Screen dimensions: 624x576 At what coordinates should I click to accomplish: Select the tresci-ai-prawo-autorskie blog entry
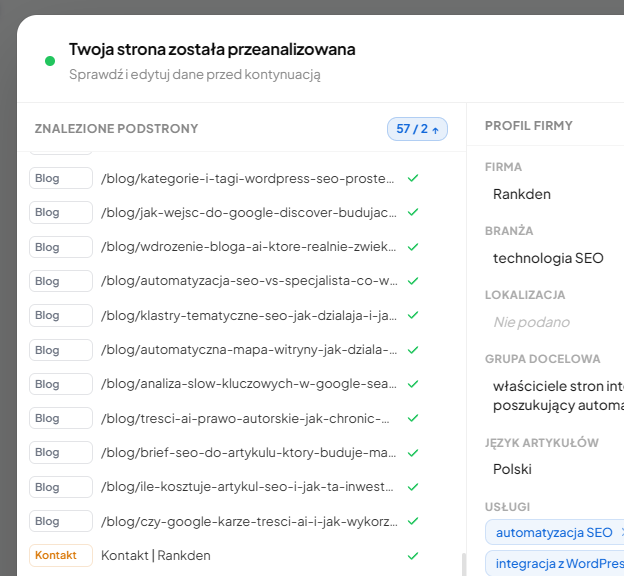[x=249, y=418]
